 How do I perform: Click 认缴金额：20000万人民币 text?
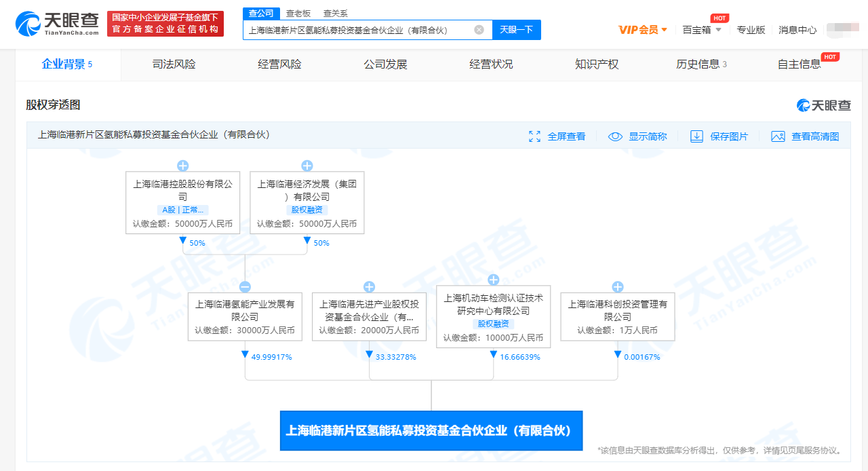pyautogui.click(x=369, y=331)
